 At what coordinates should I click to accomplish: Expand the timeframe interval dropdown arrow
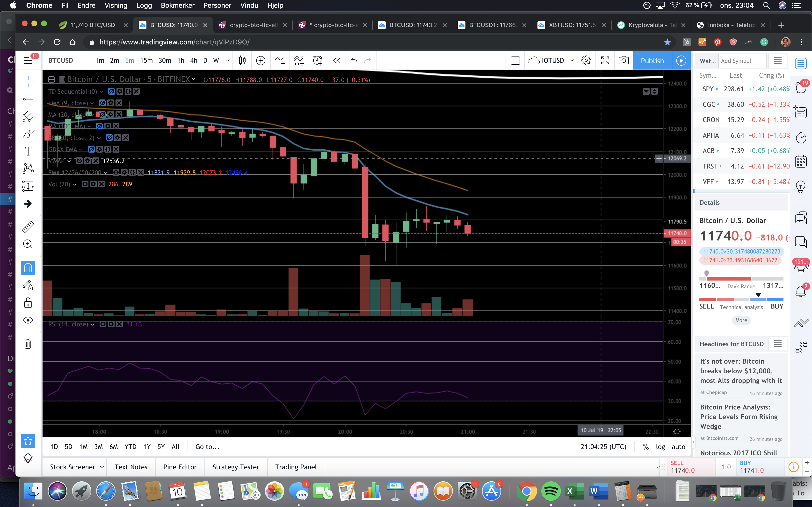pos(227,61)
